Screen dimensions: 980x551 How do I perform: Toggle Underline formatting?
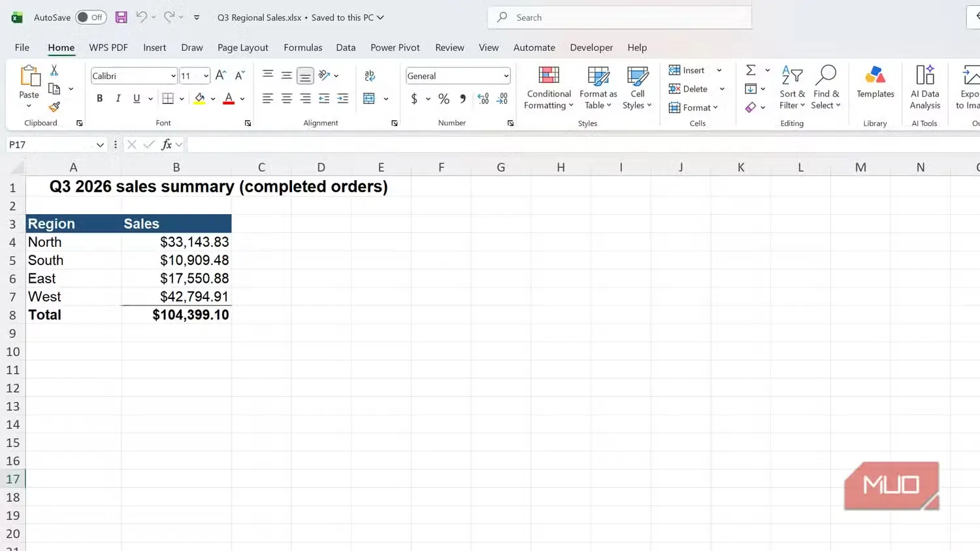(137, 99)
